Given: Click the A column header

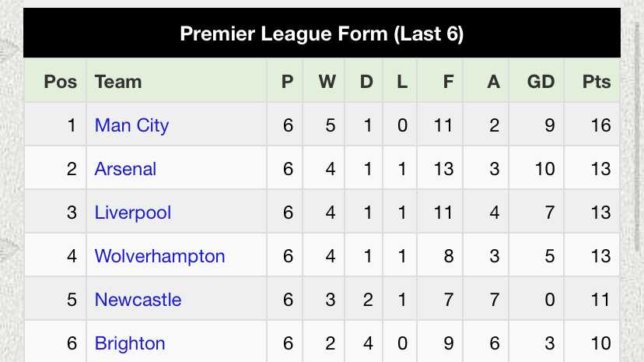Looking at the screenshot, I should pyautogui.click(x=494, y=82).
